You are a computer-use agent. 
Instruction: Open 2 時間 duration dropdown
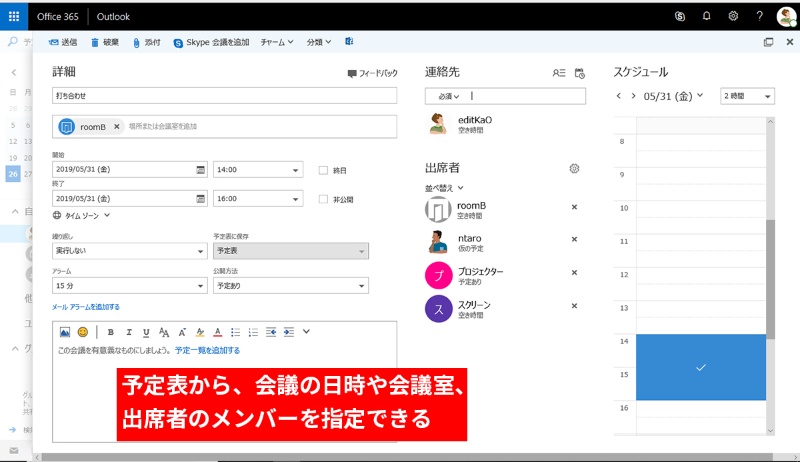point(747,96)
